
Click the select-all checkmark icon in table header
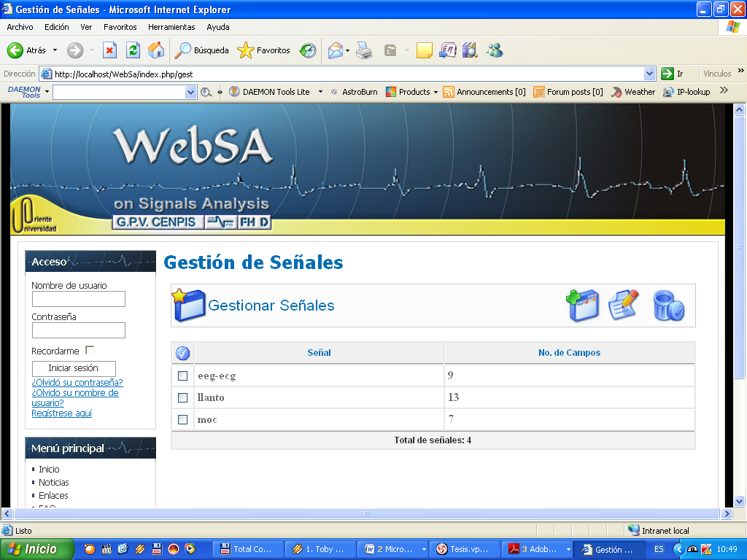(x=183, y=353)
